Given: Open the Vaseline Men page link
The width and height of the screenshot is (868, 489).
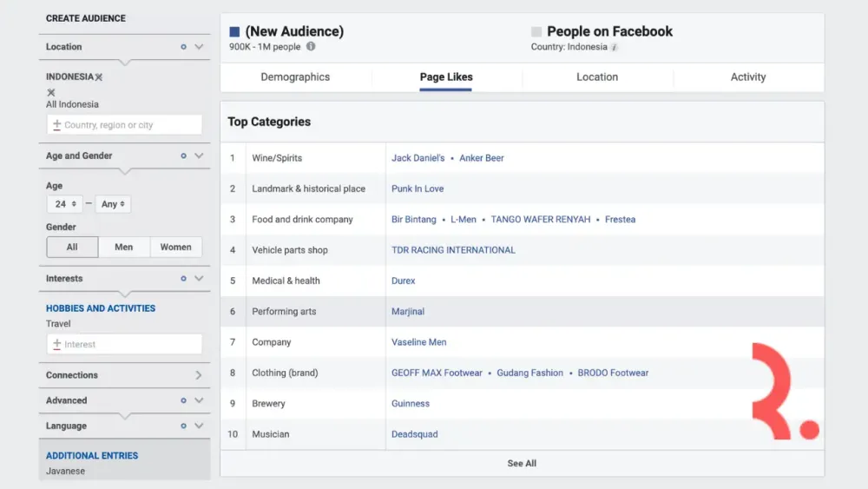Looking at the screenshot, I should [x=419, y=342].
